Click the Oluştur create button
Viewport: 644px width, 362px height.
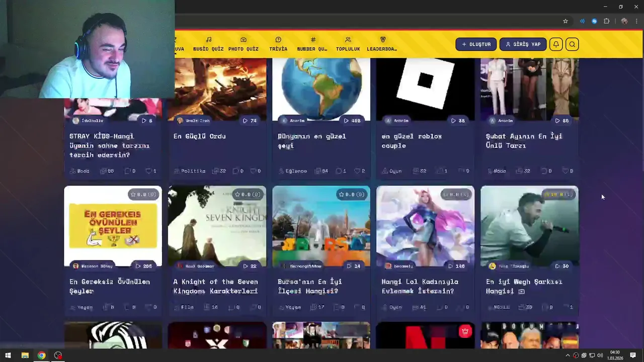(x=476, y=44)
